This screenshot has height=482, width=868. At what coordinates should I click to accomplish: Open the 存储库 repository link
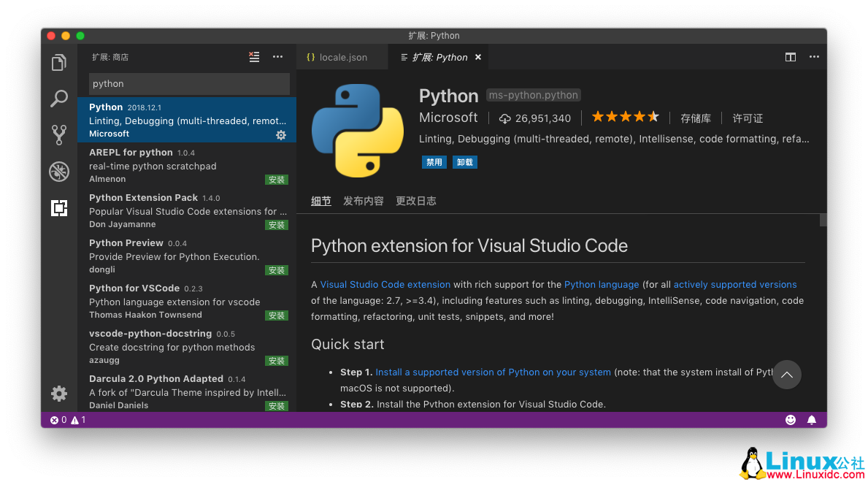[696, 118]
